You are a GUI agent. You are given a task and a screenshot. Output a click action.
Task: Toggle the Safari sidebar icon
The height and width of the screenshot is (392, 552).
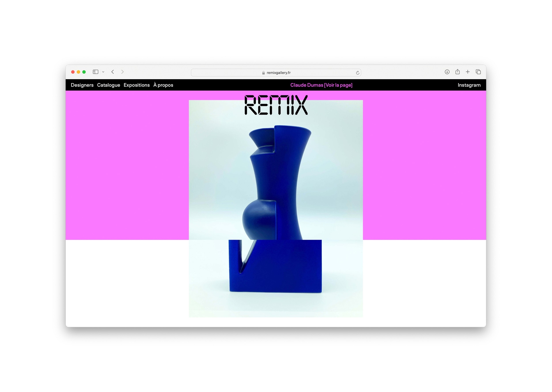click(x=95, y=72)
